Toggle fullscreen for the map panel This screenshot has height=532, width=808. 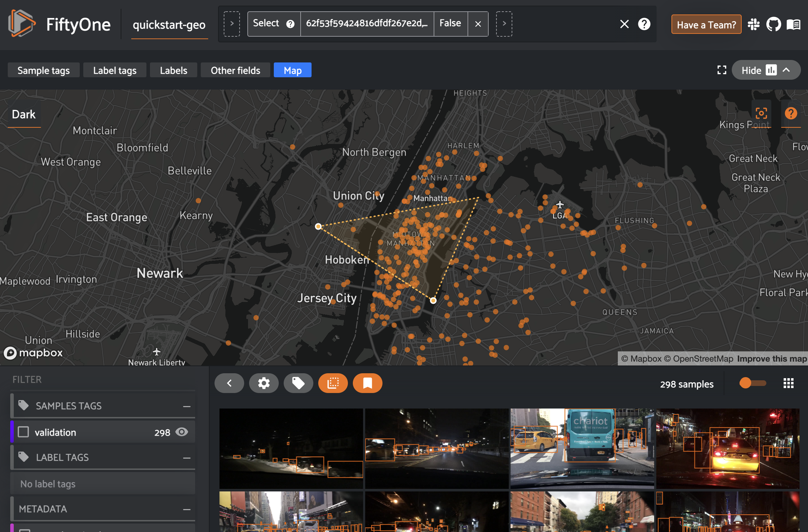coord(722,70)
